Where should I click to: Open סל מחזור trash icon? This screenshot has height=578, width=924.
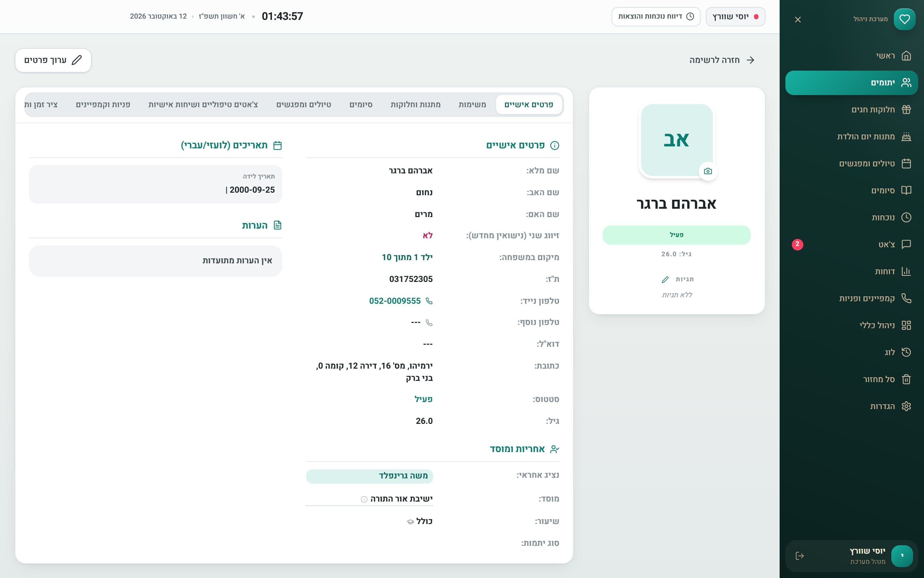click(906, 379)
